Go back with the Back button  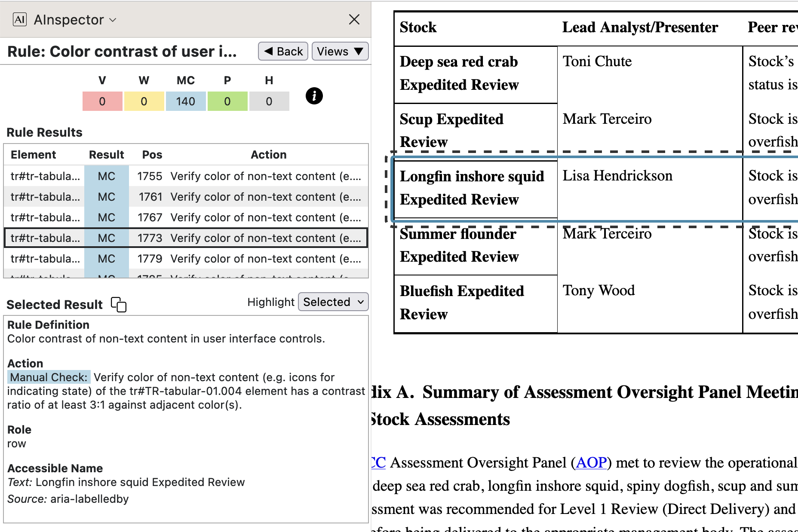(283, 52)
